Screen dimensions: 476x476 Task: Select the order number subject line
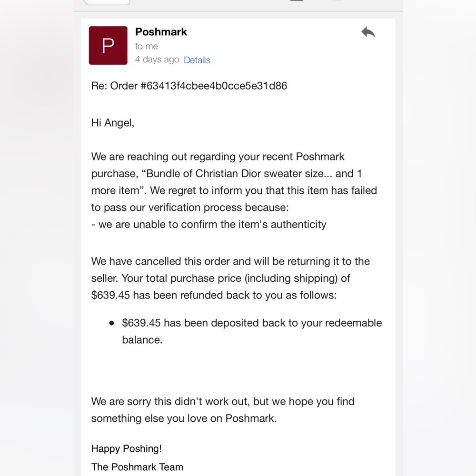point(189,86)
